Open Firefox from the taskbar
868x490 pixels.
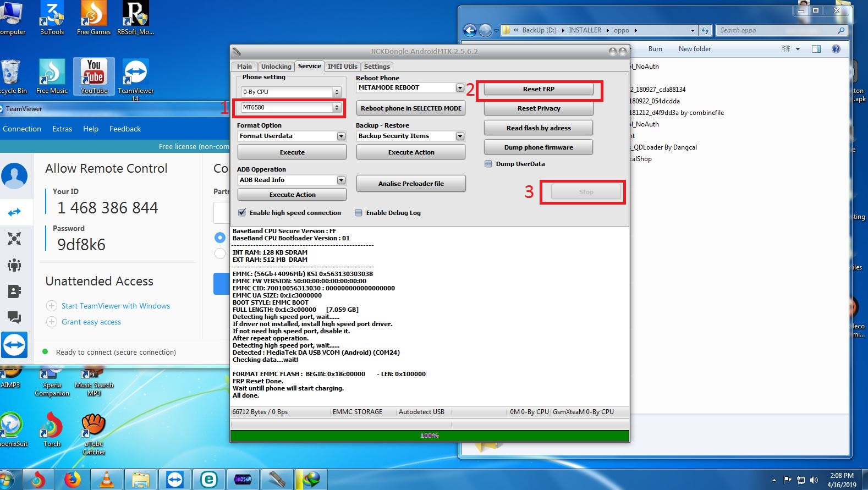tap(72, 480)
